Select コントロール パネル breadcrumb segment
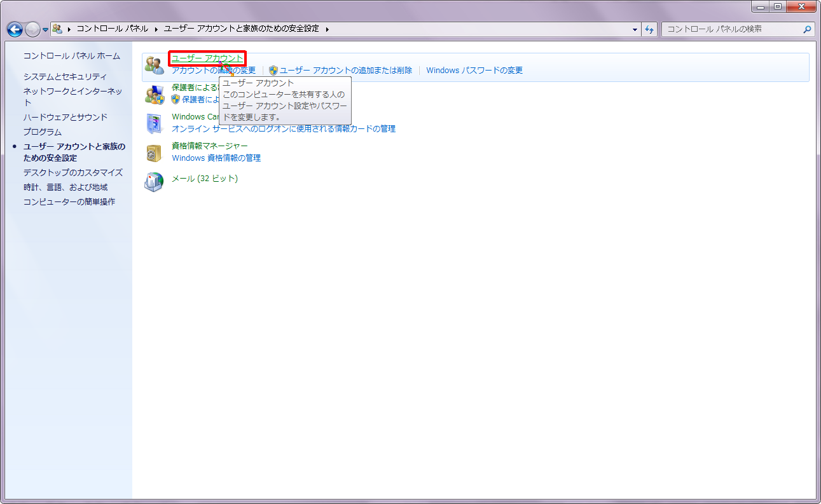The width and height of the screenshot is (821, 504). [x=112, y=29]
